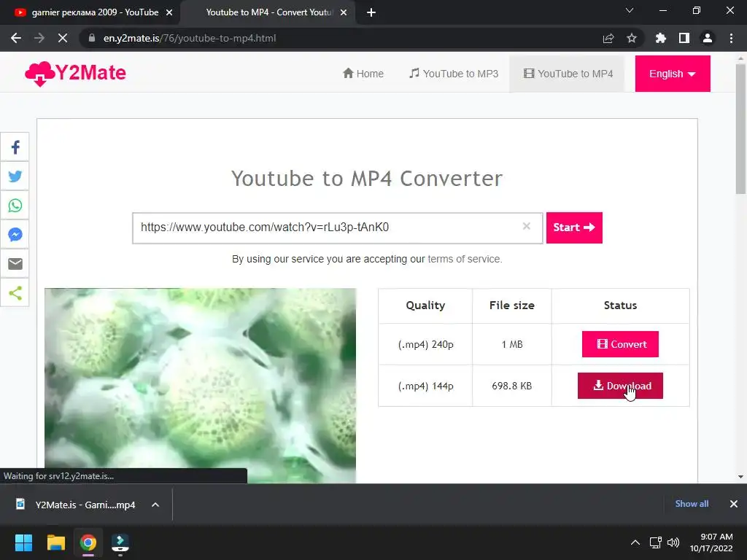Click the Y2Mate logo
Screen dimensions: 747x560
tap(75, 74)
